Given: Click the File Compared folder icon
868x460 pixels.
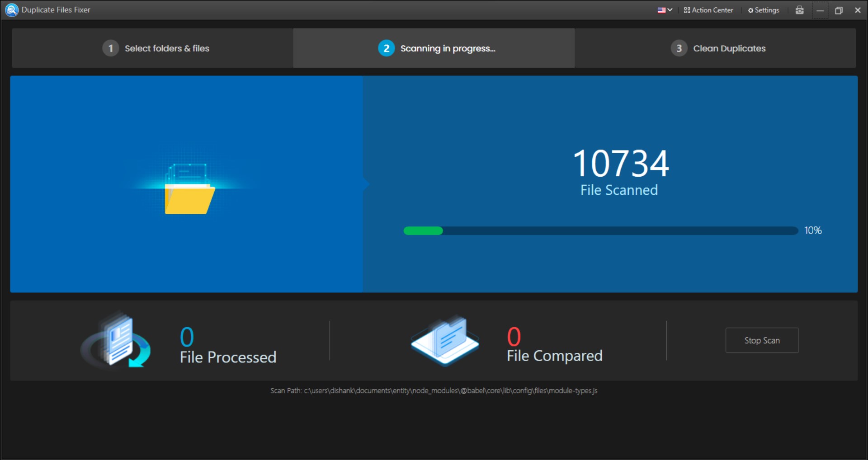Looking at the screenshot, I should click(x=445, y=341).
